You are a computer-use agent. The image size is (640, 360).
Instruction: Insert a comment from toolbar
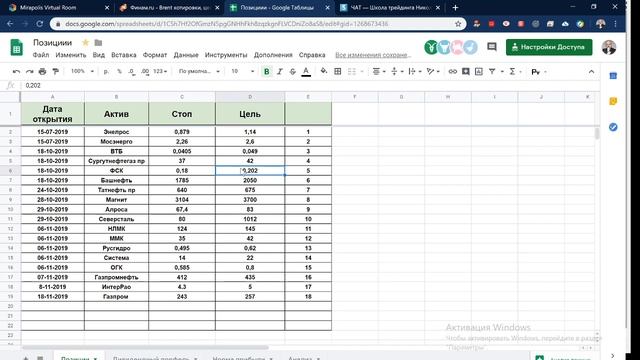(x=466, y=71)
